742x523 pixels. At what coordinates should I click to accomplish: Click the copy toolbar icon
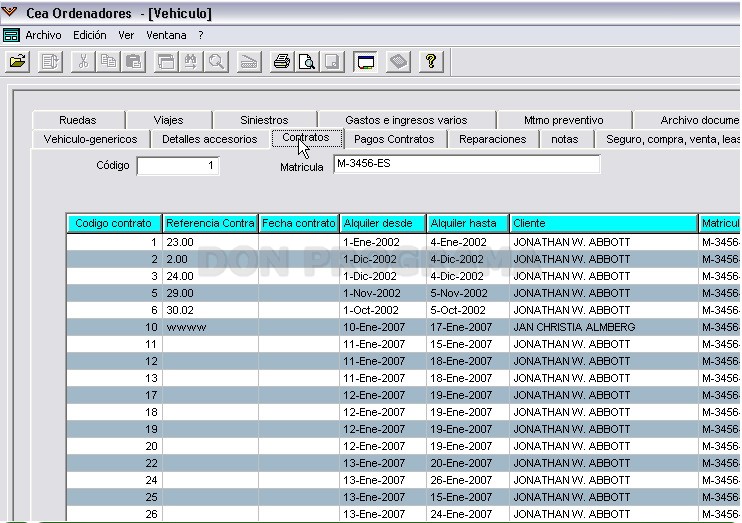(x=108, y=62)
